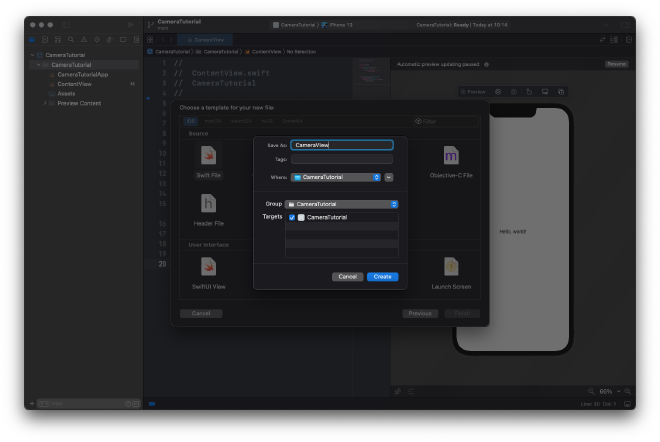
Task: Select the Objective-C File template icon
Action: [451, 157]
